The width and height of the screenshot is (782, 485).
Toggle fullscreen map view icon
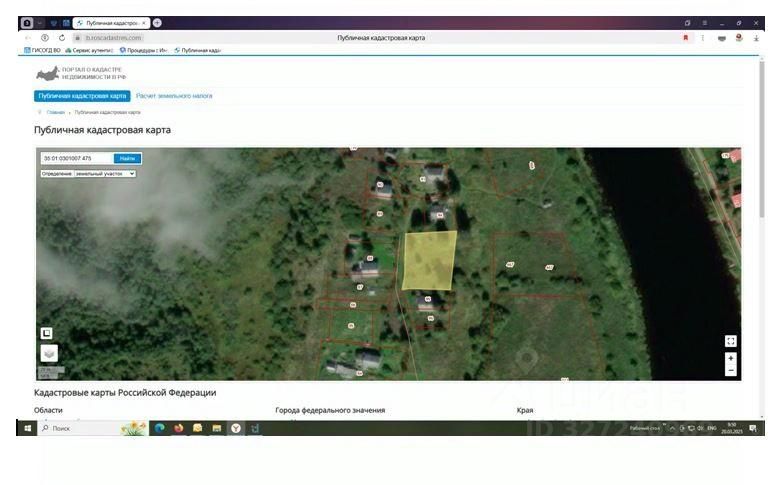tap(730, 341)
